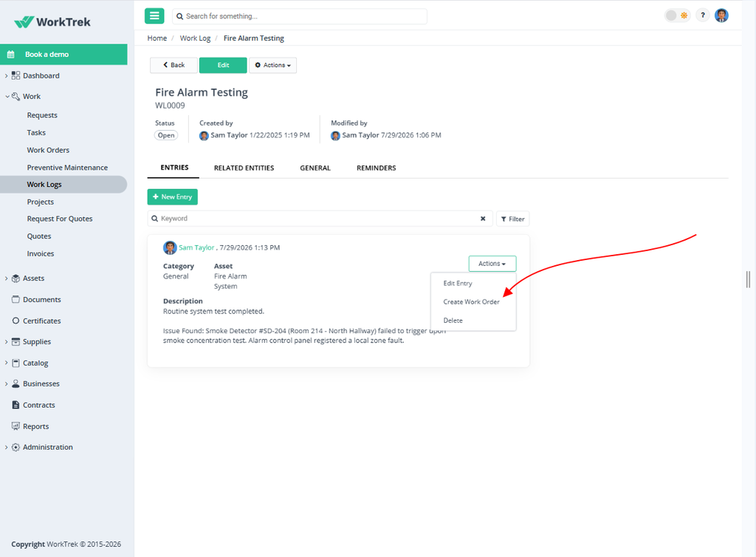Focus the Search for something field
756x557 pixels.
(300, 16)
